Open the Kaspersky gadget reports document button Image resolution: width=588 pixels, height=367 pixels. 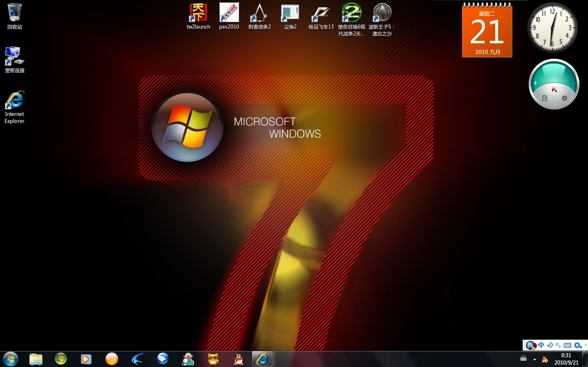tap(544, 98)
